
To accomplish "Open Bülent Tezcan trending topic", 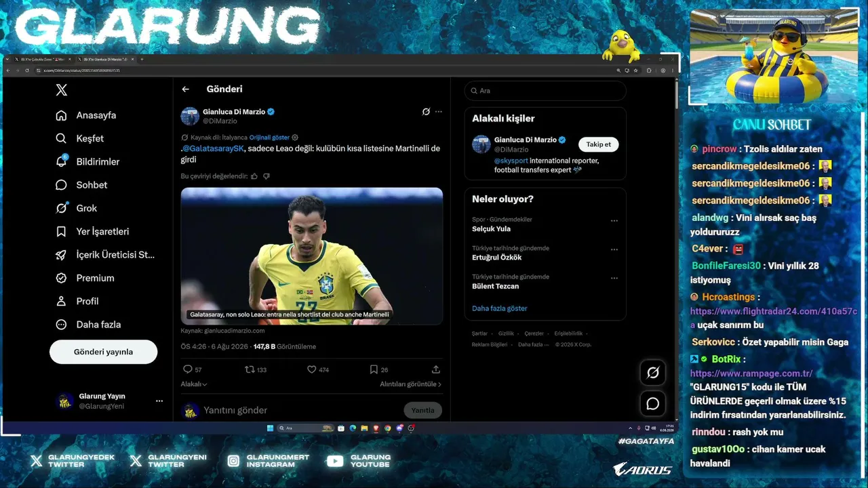I will pos(496,286).
